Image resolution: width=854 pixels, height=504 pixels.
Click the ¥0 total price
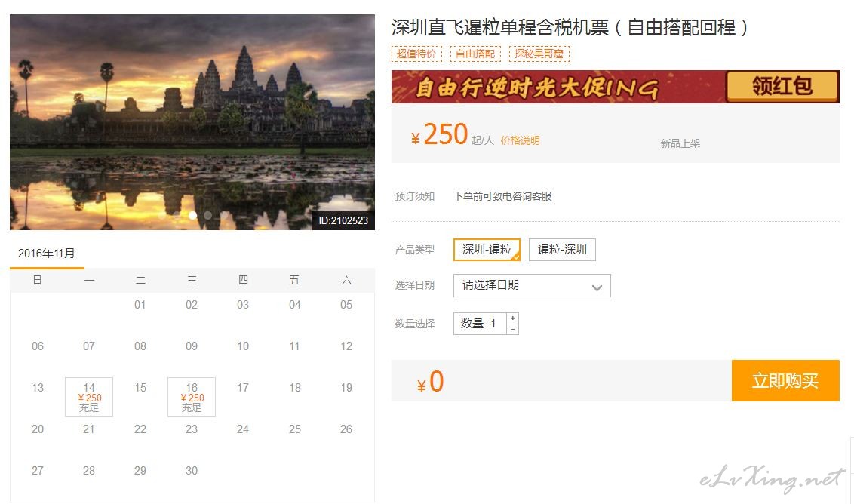tap(430, 382)
